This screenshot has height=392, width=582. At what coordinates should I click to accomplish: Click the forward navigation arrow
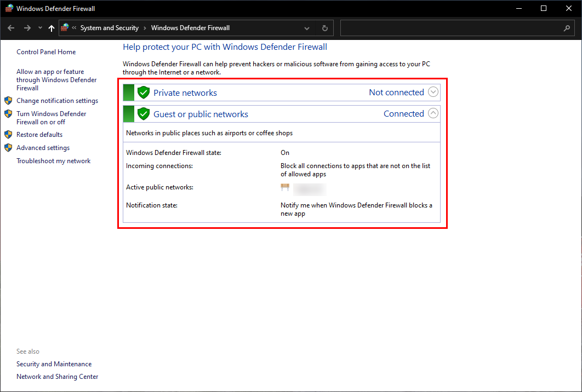tap(27, 28)
